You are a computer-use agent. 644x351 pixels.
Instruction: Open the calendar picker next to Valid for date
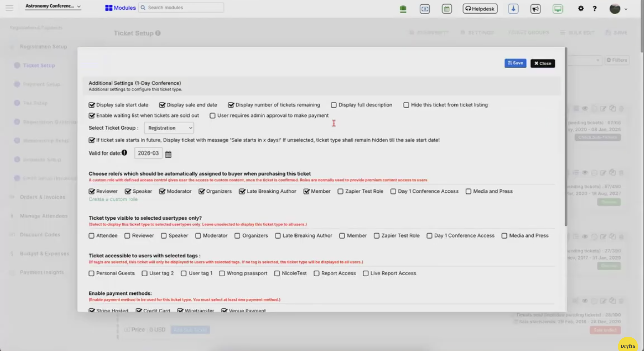[168, 153]
